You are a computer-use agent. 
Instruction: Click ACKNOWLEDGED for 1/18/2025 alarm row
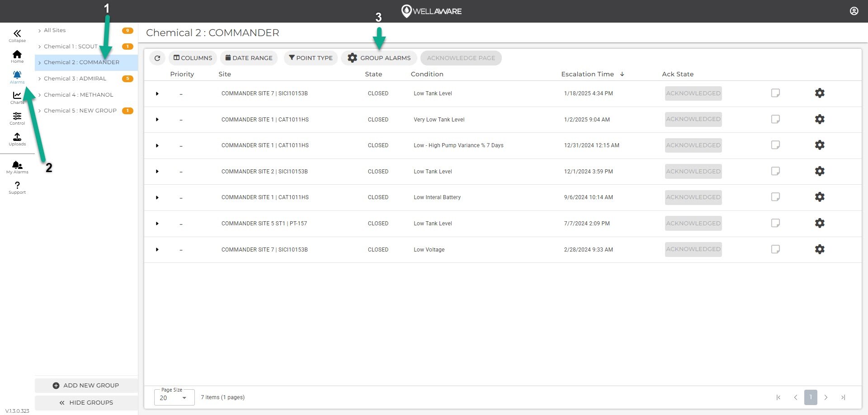click(x=693, y=93)
